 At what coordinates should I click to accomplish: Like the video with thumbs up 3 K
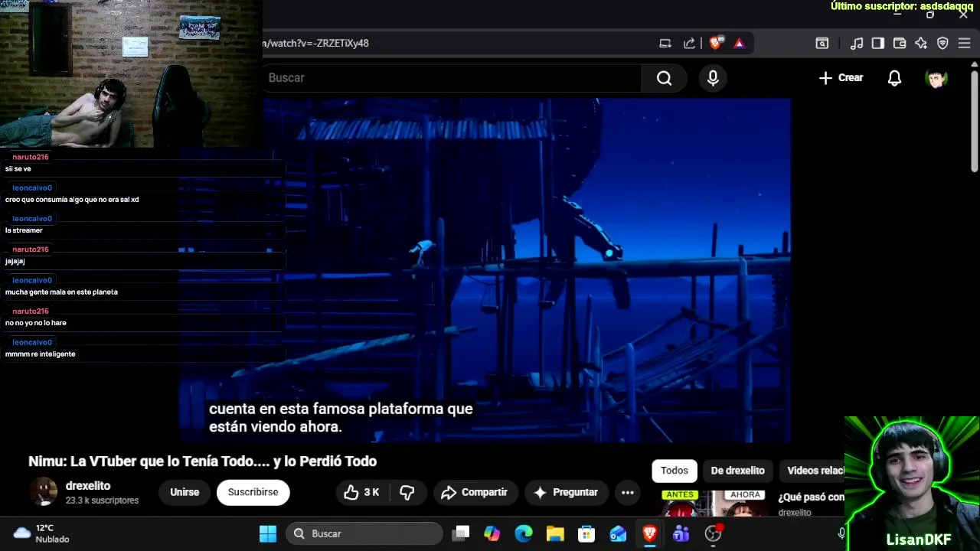click(361, 493)
